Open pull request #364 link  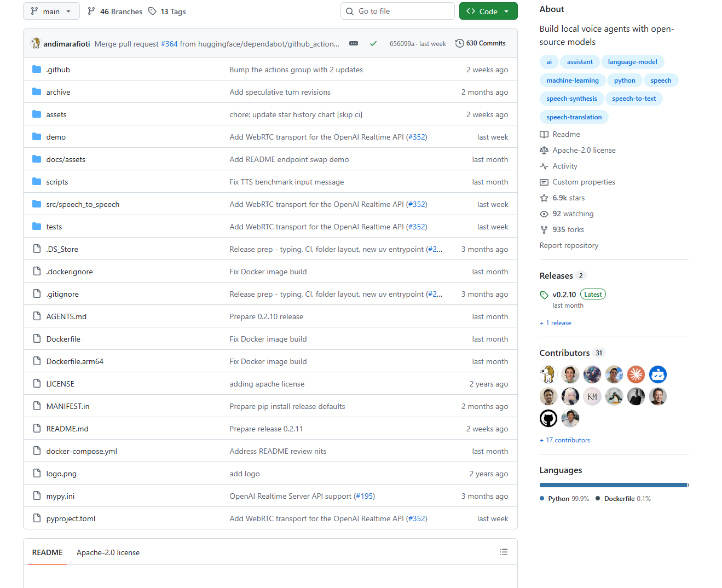[169, 44]
